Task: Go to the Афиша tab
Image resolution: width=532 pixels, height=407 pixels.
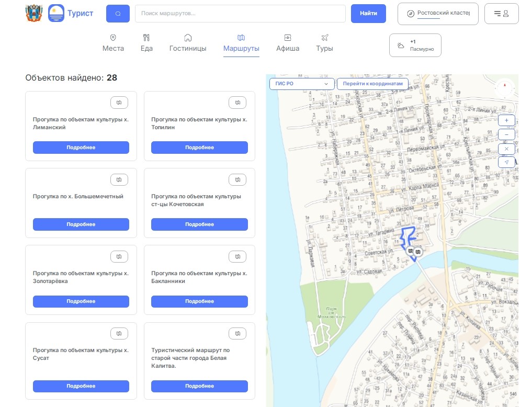Action: [288, 43]
